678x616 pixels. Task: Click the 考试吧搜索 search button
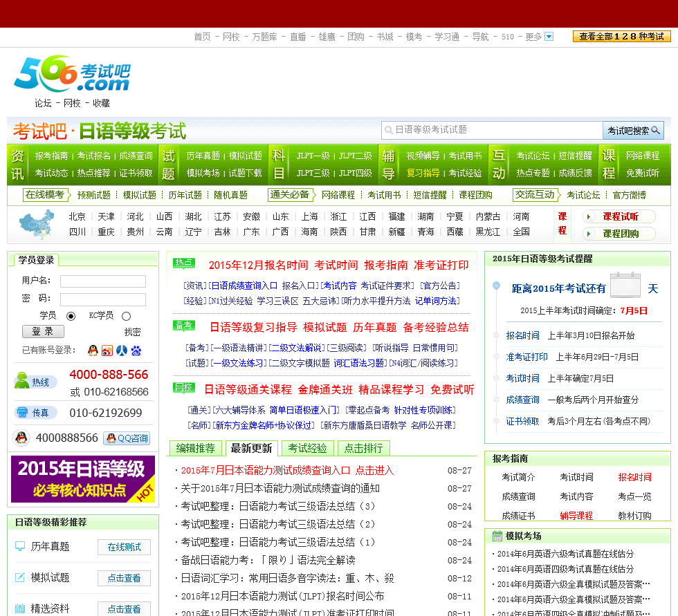click(633, 130)
